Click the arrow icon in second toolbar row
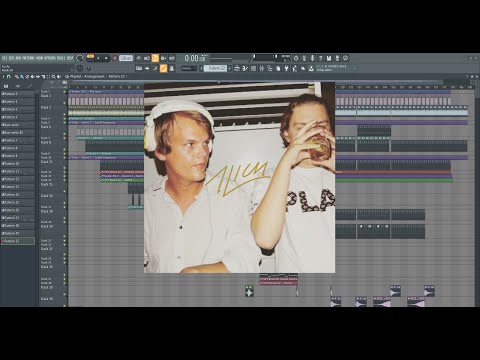The image size is (480, 360). [x=147, y=68]
